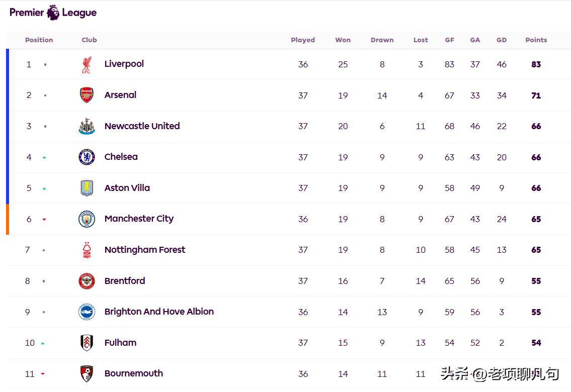Click Fulham's green up movement arrow
Image resolution: width=571 pixels, height=392 pixels.
(x=43, y=343)
